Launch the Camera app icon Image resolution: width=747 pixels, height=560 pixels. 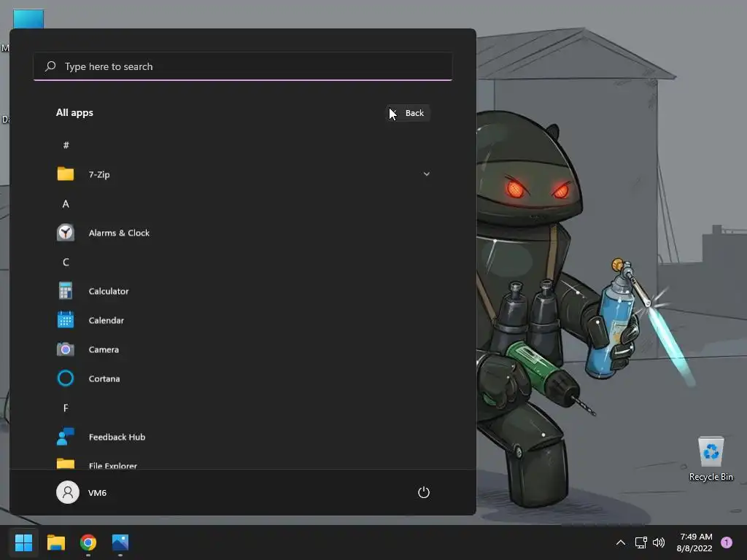[x=66, y=349]
